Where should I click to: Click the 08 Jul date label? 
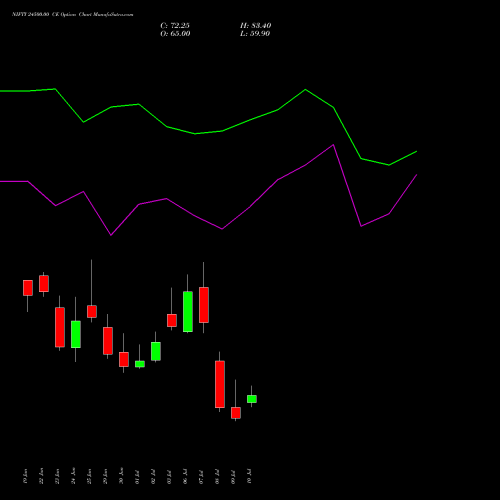217,477
